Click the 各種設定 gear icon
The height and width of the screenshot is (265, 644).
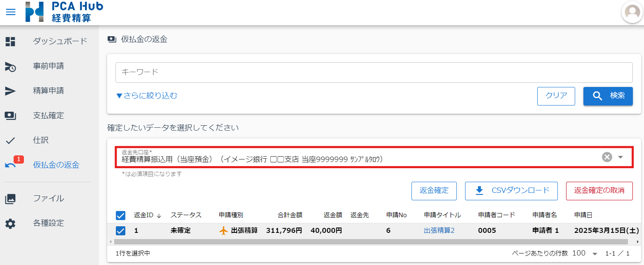10,224
